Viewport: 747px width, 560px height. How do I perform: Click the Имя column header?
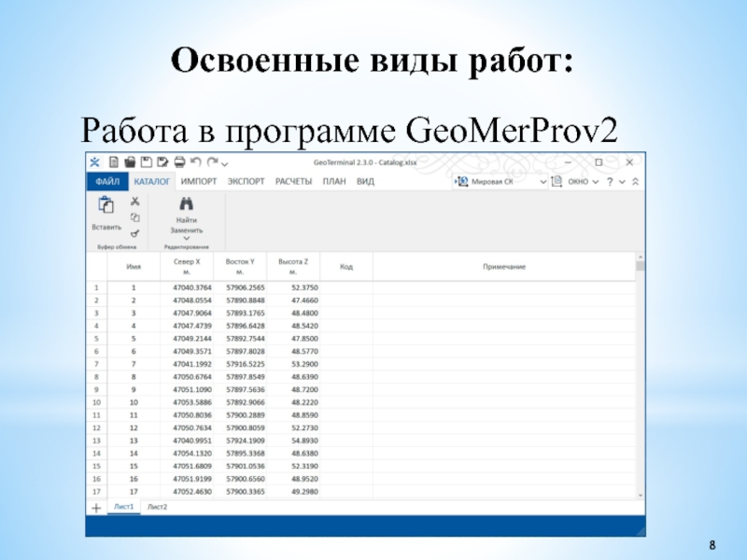134,267
